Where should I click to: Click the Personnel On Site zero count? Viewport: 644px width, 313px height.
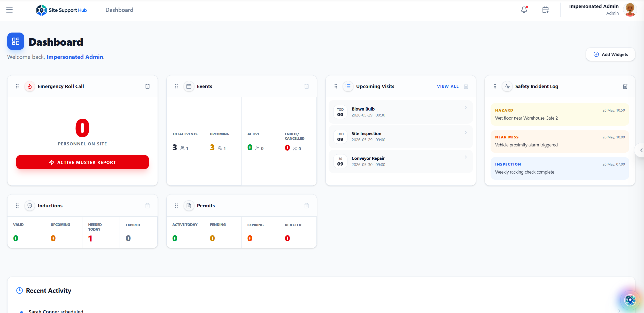tap(82, 128)
